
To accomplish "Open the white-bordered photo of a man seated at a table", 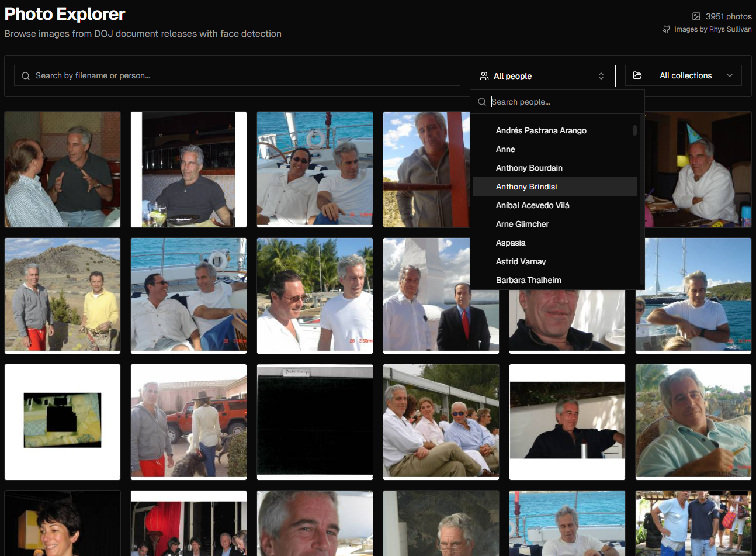I will [x=189, y=170].
